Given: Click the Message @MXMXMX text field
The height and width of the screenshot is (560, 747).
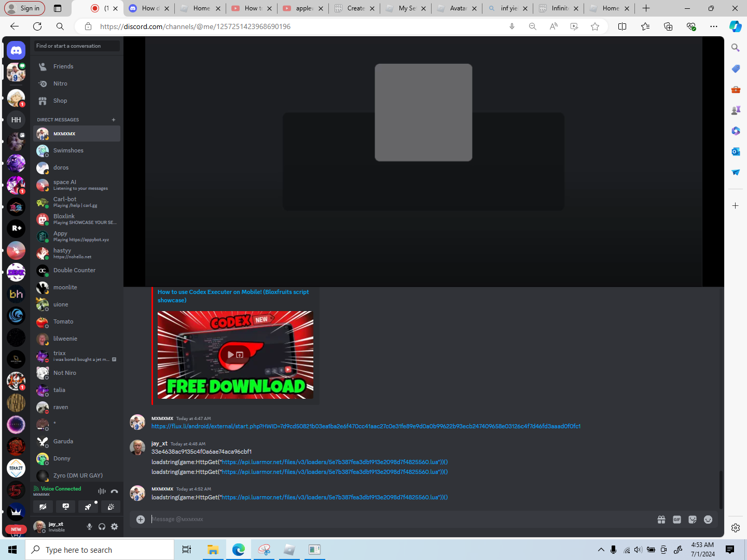Looking at the screenshot, I should tap(399, 520).
